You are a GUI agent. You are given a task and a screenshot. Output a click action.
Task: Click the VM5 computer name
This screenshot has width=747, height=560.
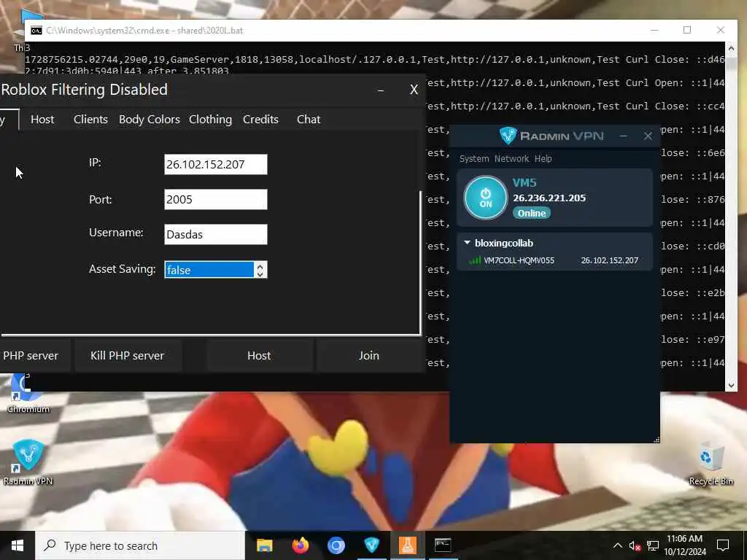tap(525, 182)
